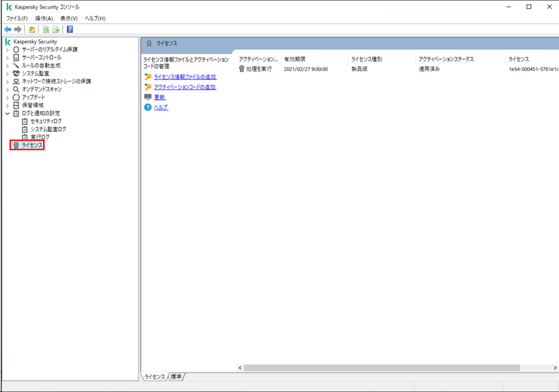Click the blue Help question-mark toolbar icon
Image resolution: width=559 pixels, height=392 pixels.
70,29
